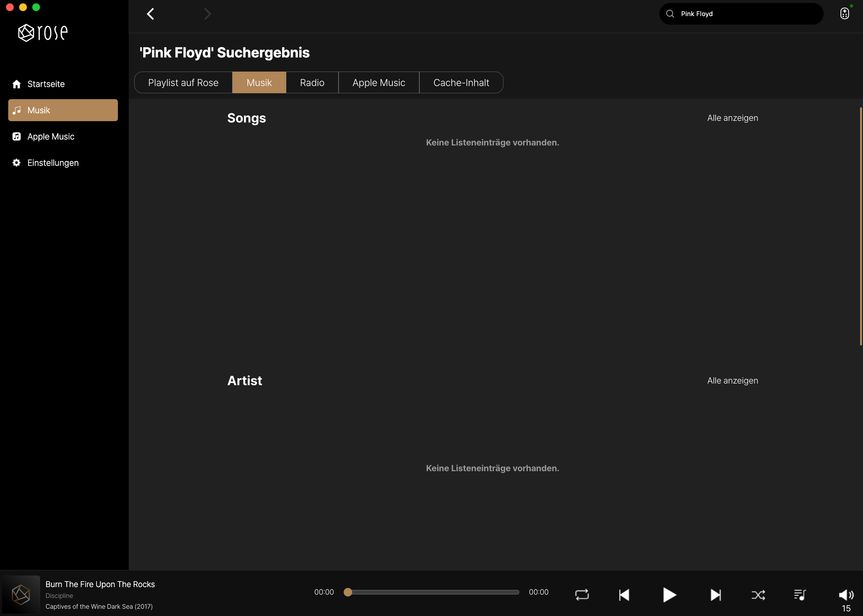This screenshot has height=616, width=863.
Task: Click album Captives of the Wine Dark Sea
Action: [x=99, y=606]
